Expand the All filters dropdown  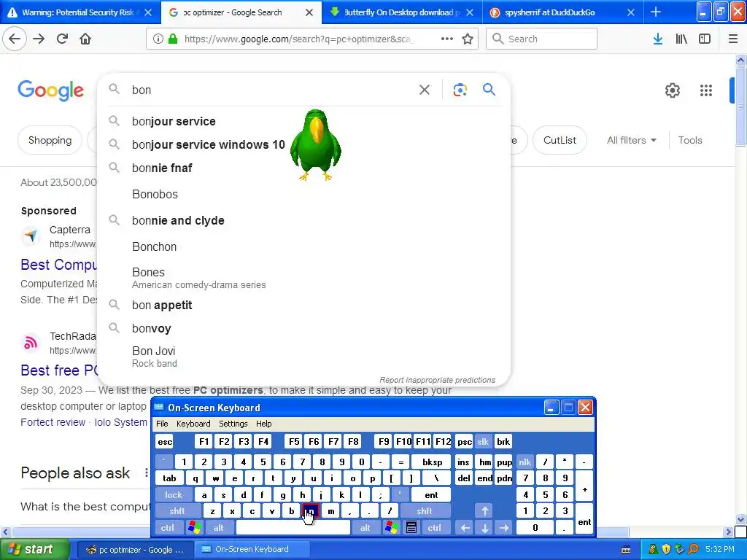pyautogui.click(x=632, y=140)
